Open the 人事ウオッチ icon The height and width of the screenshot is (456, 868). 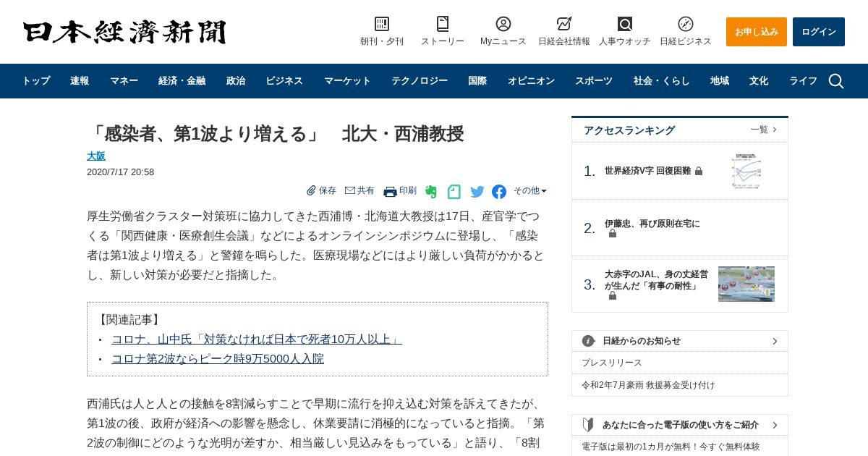[x=625, y=24]
